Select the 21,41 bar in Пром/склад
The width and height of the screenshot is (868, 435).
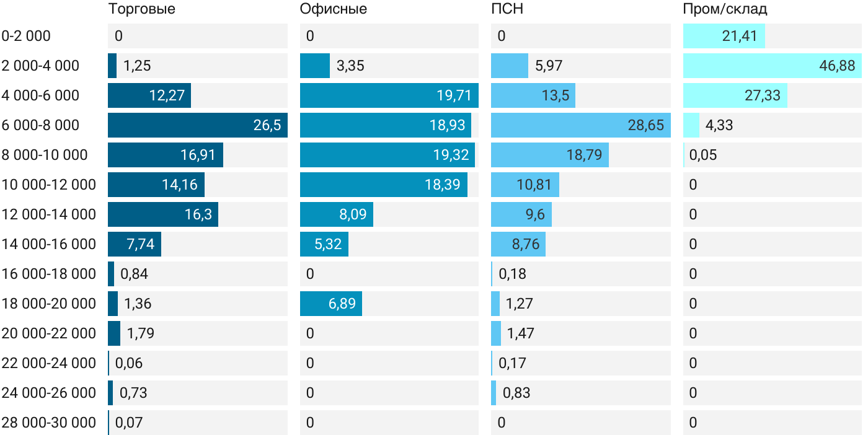(x=724, y=36)
